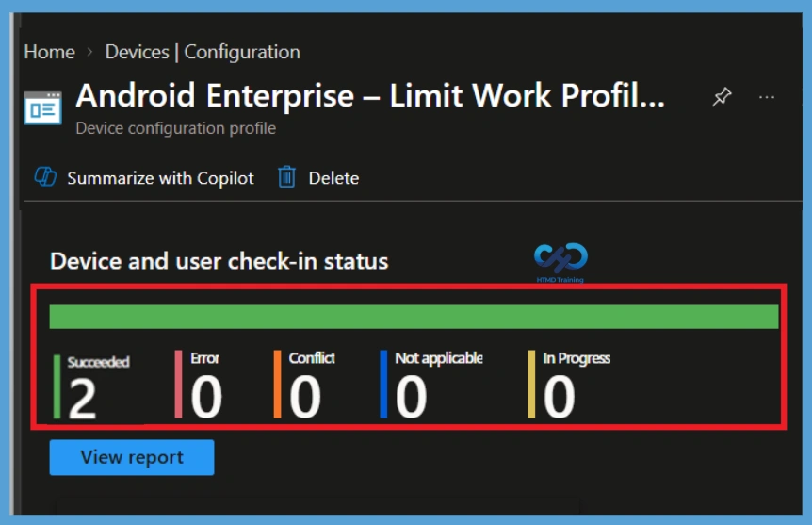Click the Android Enterprise profile title
Image resolution: width=812 pixels, height=525 pixels.
(370, 96)
